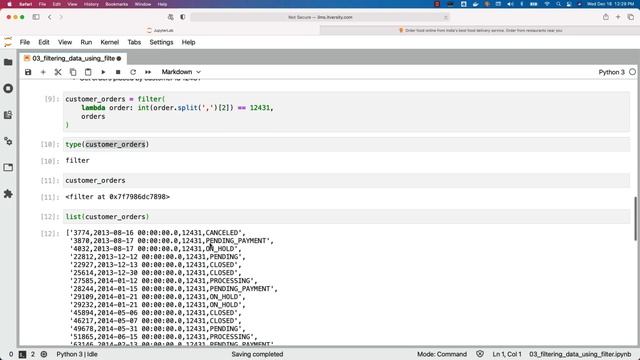Screen dimensions: 640x360
Task: Open a new Safari tab
Action: tap(618, 17)
